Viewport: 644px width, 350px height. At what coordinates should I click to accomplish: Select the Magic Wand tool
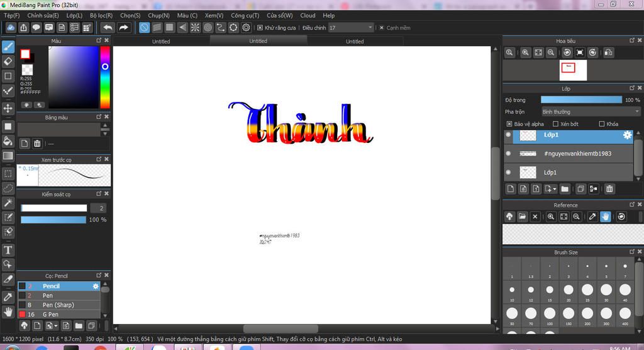(8, 203)
